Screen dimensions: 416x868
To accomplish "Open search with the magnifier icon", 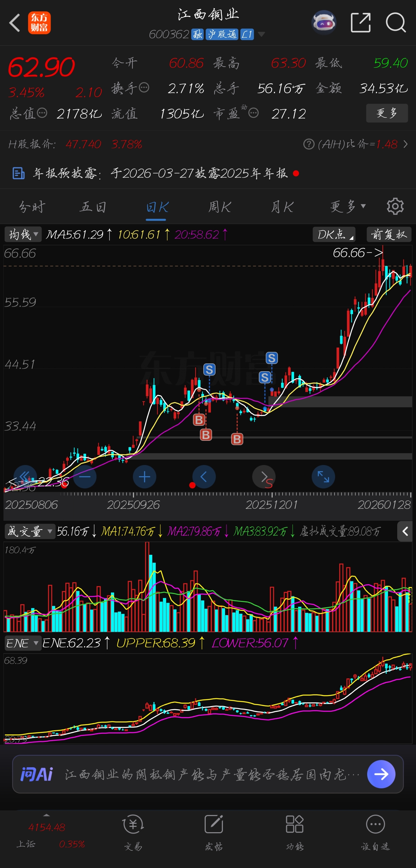I will click(x=396, y=23).
